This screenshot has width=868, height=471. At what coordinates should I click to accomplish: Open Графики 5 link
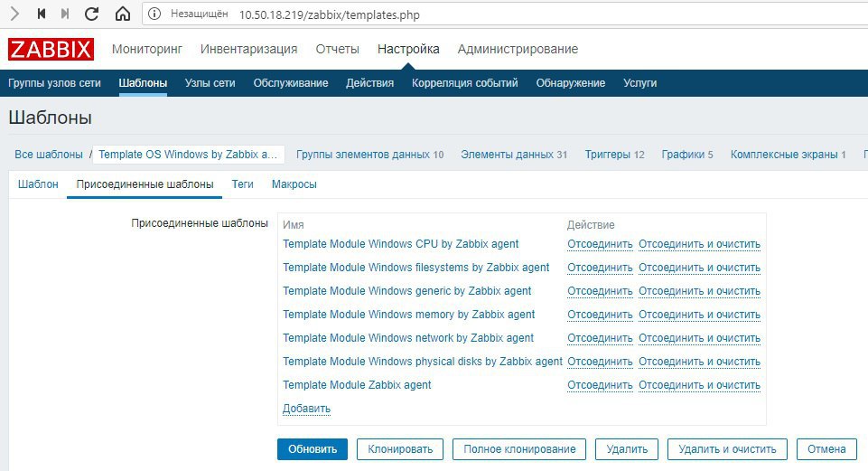(687, 155)
